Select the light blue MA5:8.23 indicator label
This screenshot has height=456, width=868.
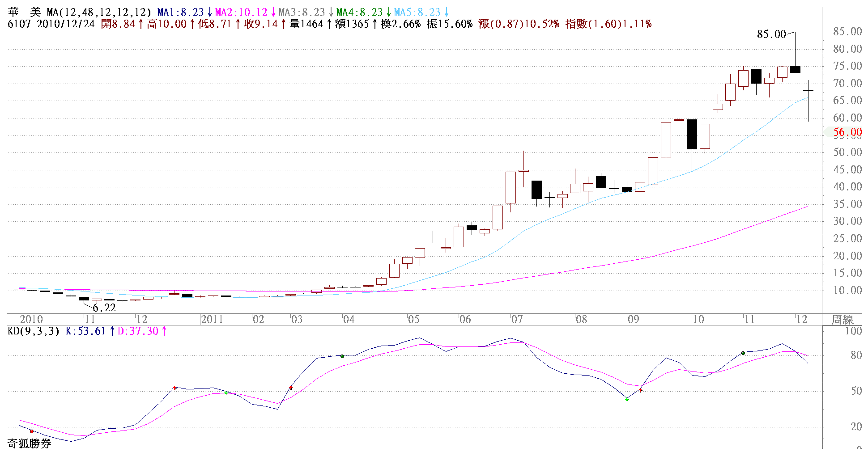(417, 12)
